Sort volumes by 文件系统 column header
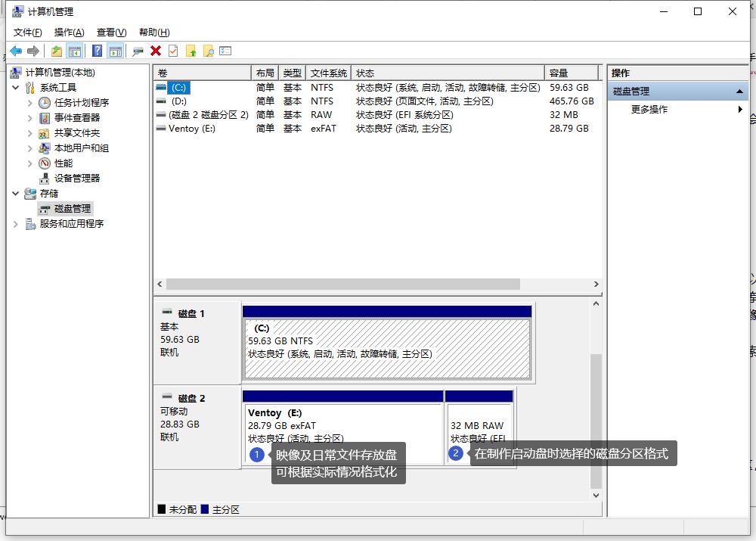756x541 pixels. (x=329, y=73)
